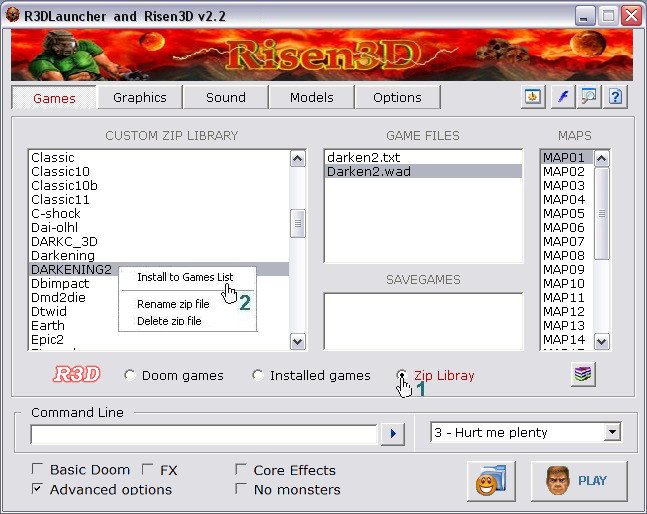Select Classic11 in zip library

click(x=159, y=200)
